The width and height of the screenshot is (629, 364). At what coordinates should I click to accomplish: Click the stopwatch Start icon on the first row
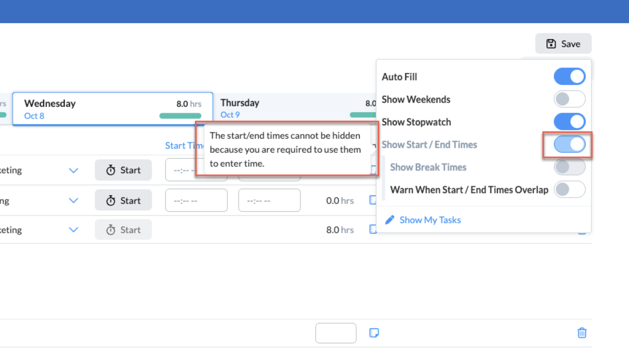tap(110, 170)
